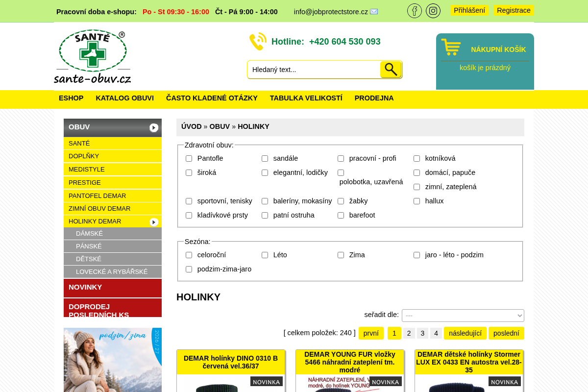Toggle the patní ostruha checkbox
The height and width of the screenshot is (392, 588).
(x=265, y=216)
